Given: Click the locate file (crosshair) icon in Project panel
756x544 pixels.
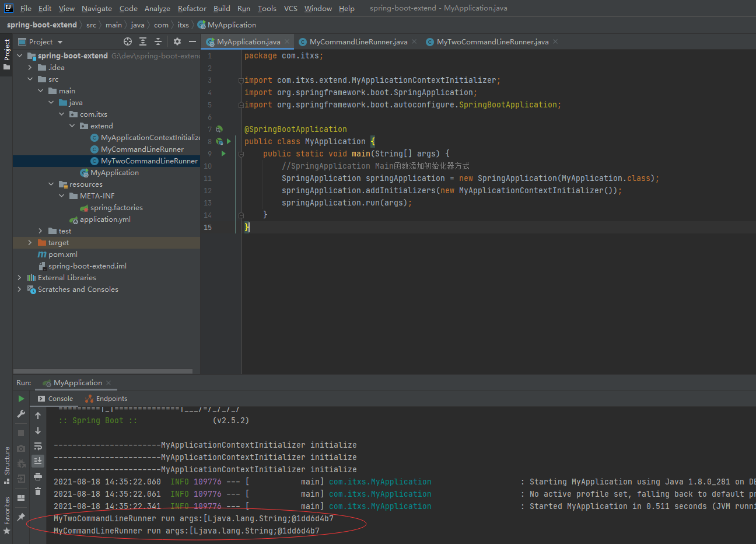Looking at the screenshot, I should click(x=128, y=41).
